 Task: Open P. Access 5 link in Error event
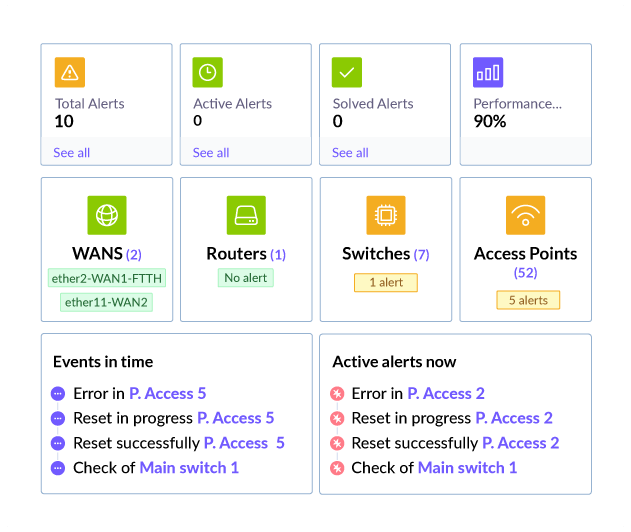tap(167, 394)
